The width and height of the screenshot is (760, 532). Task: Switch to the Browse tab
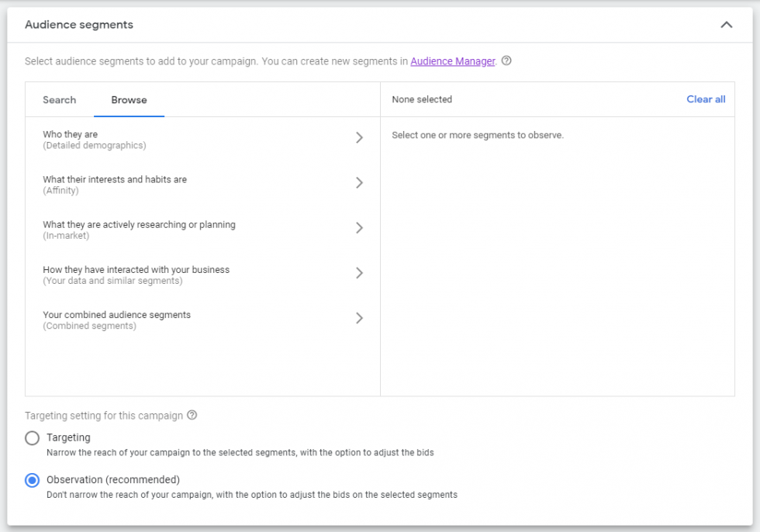pos(129,100)
